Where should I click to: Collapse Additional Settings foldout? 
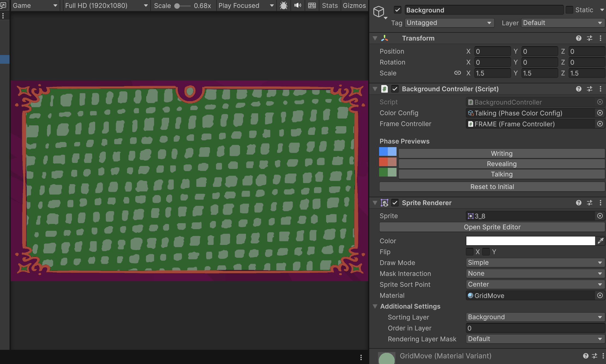(375, 306)
